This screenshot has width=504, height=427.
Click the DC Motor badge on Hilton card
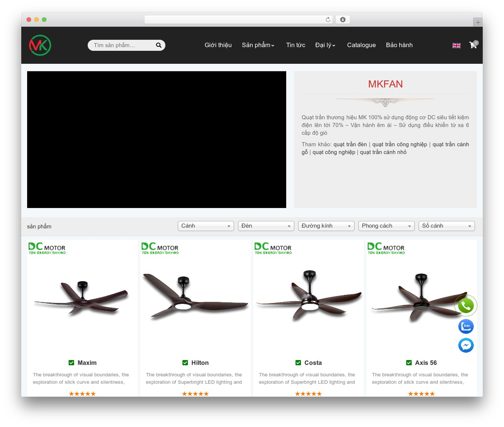click(x=160, y=248)
